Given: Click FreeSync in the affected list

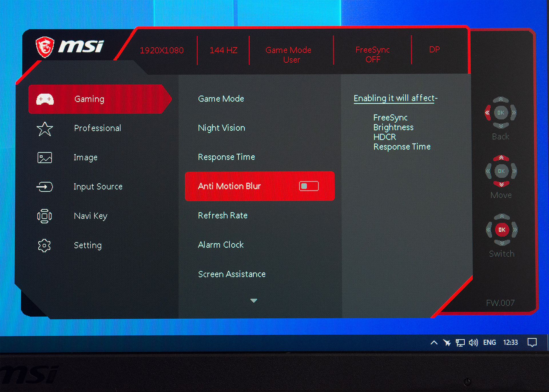Looking at the screenshot, I should coord(390,118).
